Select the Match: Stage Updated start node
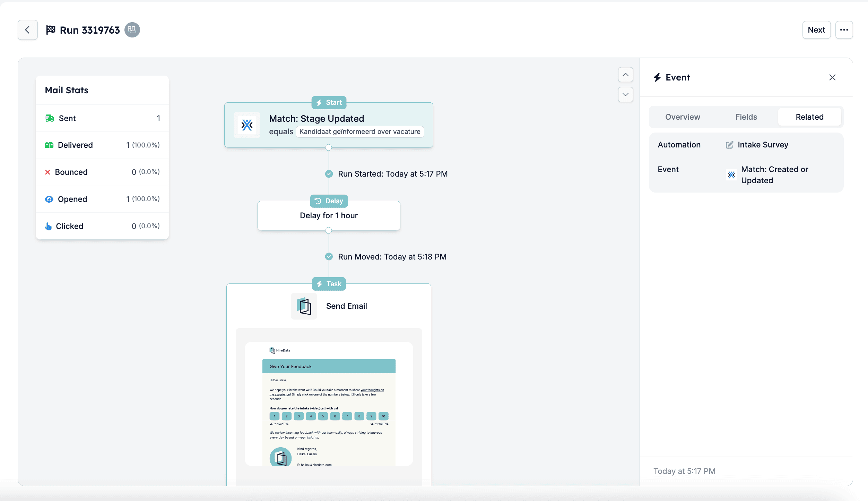The width and height of the screenshot is (868, 501). click(329, 125)
